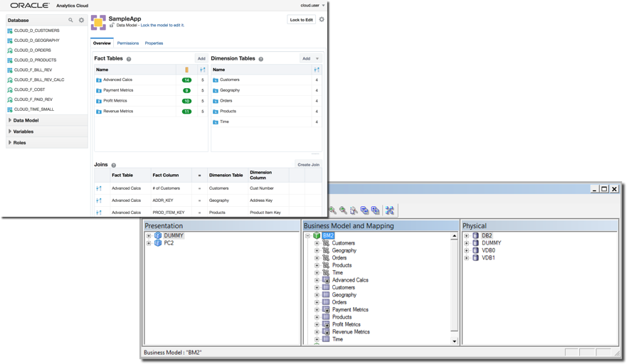
Task: Click the Business Model scrollbar down arrow
Action: click(x=454, y=341)
